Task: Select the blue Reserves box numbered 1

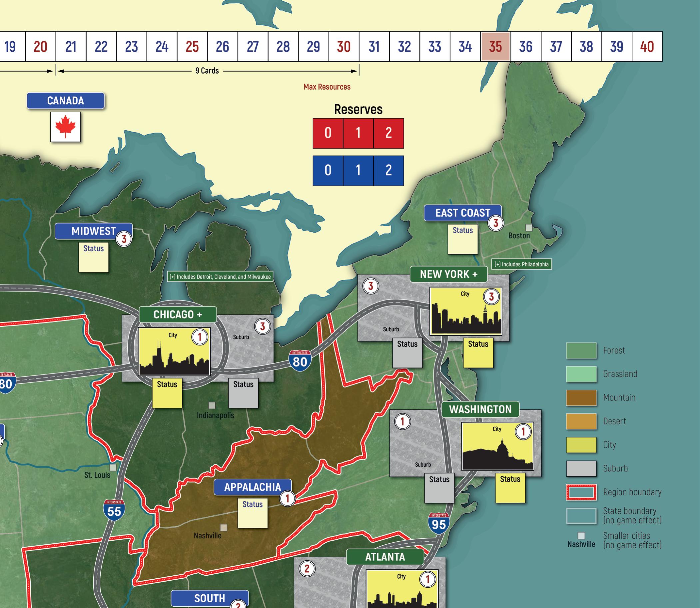Action: [x=358, y=170]
